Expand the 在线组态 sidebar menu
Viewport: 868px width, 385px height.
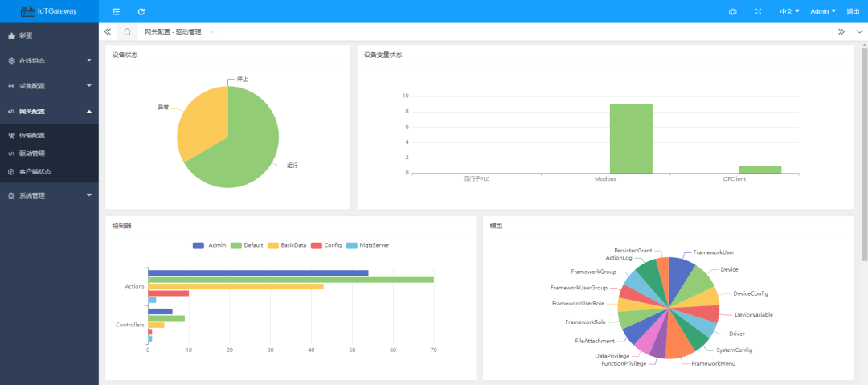click(49, 60)
